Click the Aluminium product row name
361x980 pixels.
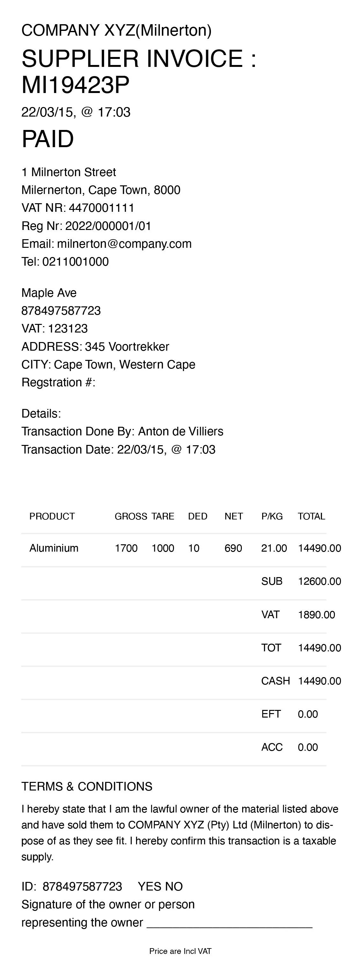[x=54, y=548]
